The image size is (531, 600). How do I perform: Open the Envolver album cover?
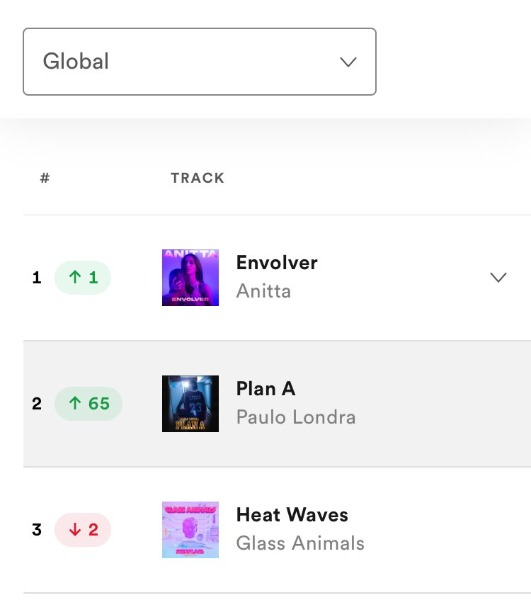pyautogui.click(x=191, y=277)
